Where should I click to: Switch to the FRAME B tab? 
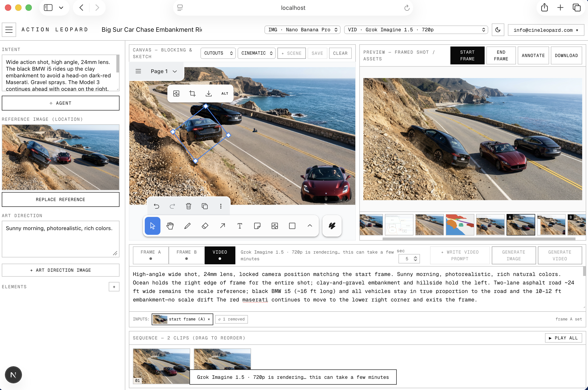[x=187, y=255]
